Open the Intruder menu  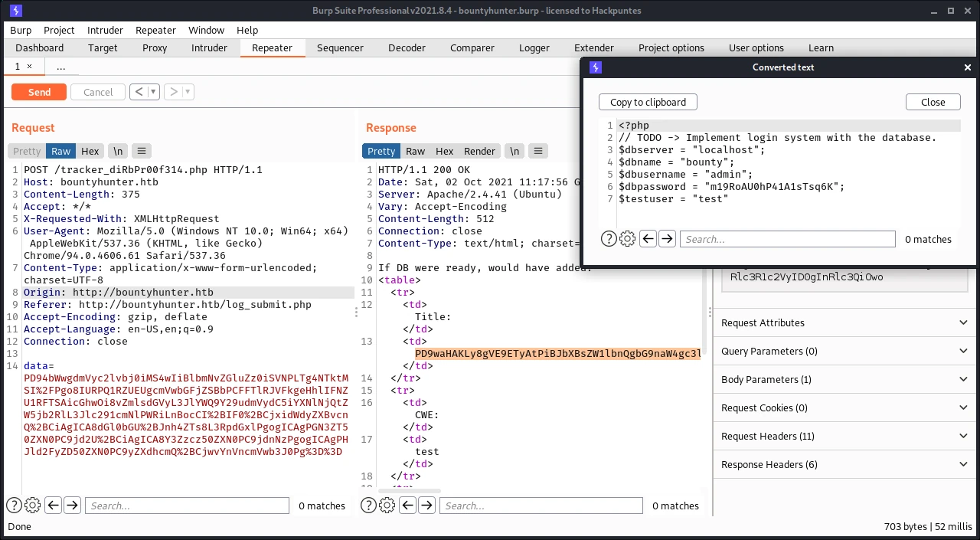click(x=105, y=30)
